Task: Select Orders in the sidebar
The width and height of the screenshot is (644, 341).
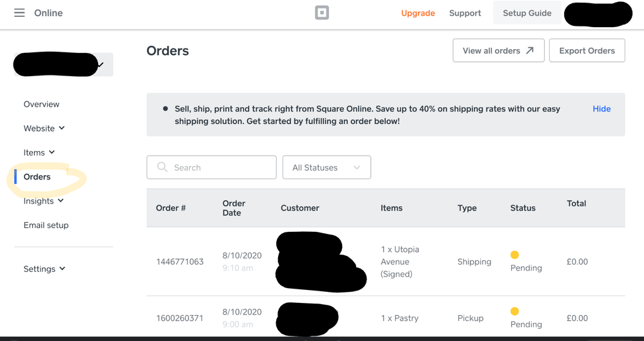Action: pyautogui.click(x=37, y=177)
